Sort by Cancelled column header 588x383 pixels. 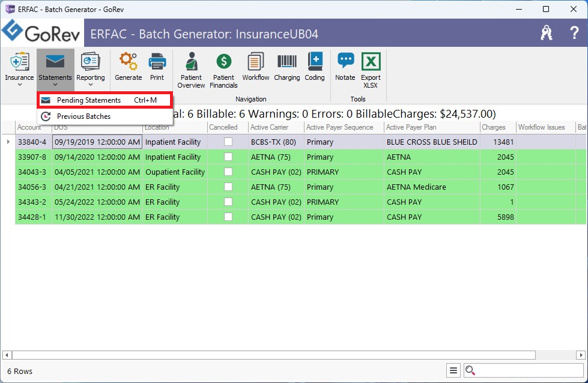coord(227,127)
